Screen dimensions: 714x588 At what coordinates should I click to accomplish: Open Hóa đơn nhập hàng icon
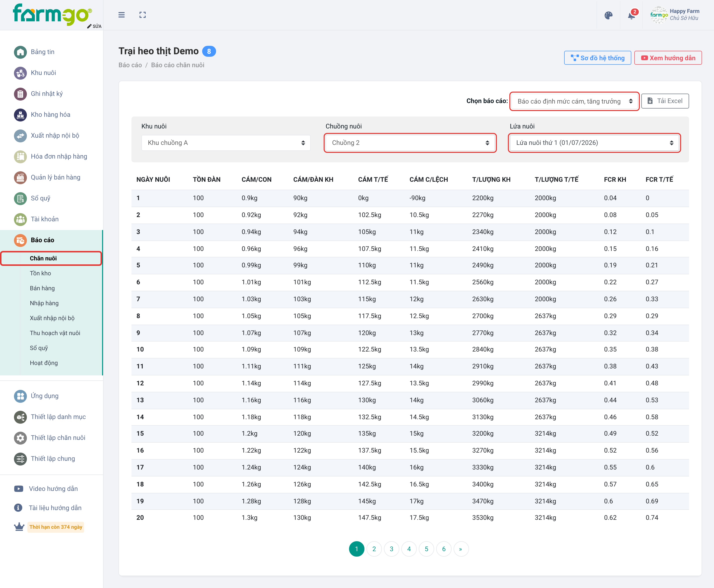[x=20, y=157]
